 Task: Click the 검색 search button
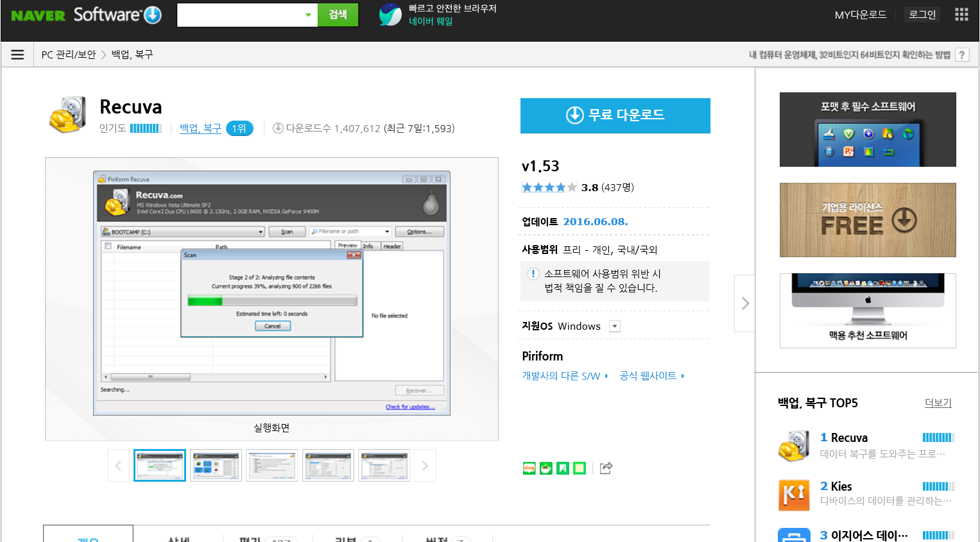pos(338,15)
